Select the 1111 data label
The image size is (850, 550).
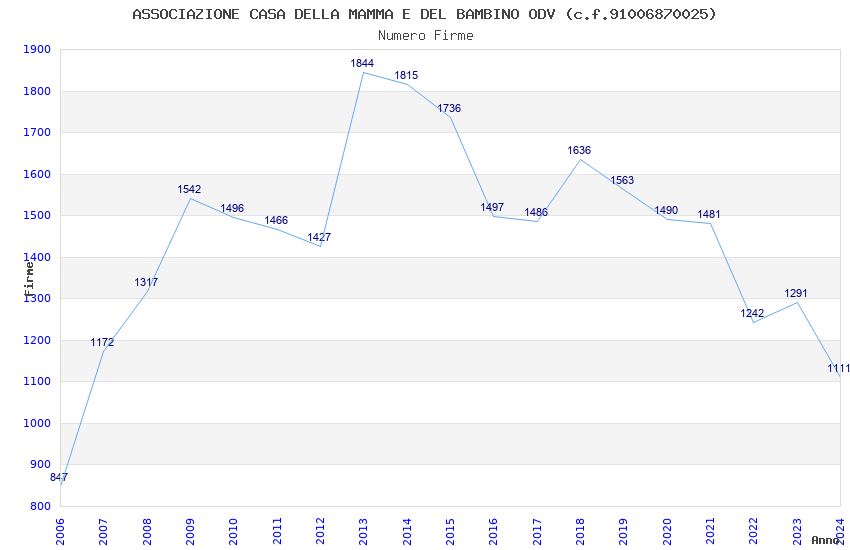pos(839,368)
